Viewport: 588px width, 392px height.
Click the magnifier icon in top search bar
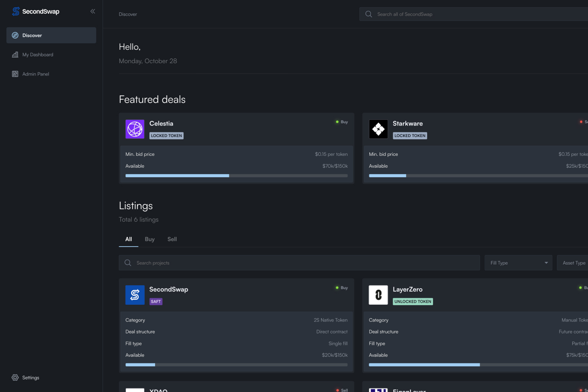(x=369, y=14)
